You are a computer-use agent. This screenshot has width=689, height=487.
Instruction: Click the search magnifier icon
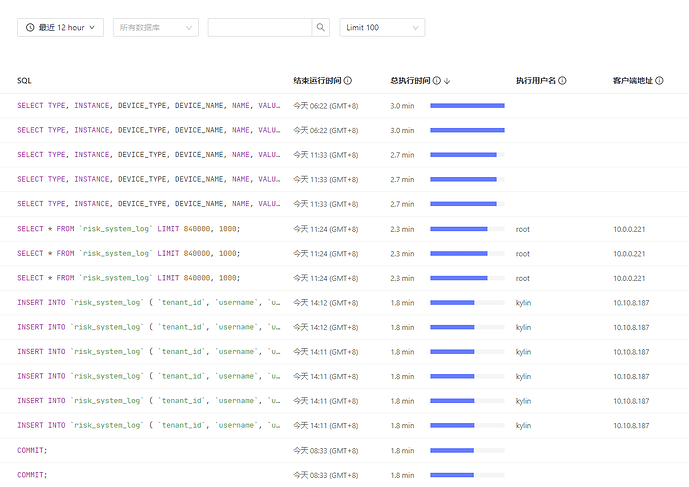[320, 28]
